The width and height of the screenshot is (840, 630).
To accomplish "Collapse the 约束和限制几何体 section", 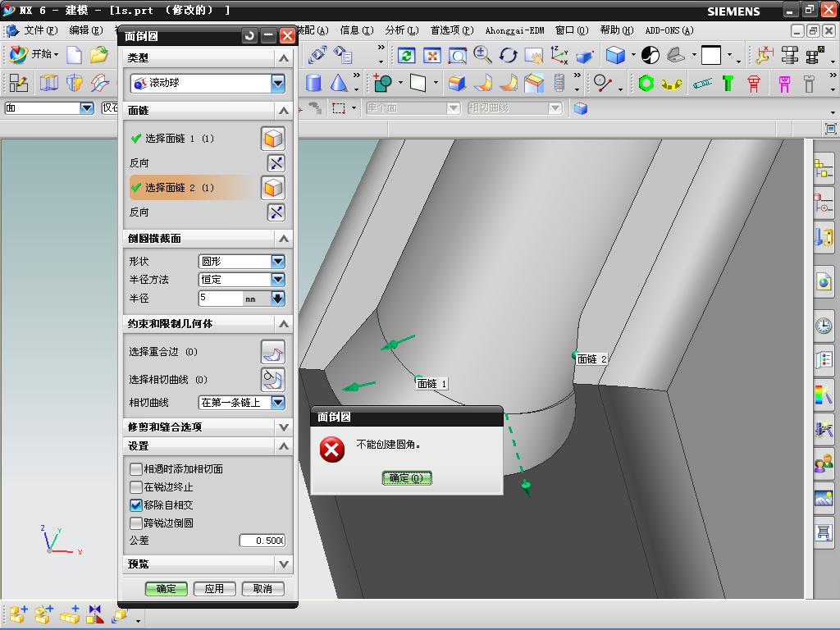I will [x=283, y=323].
